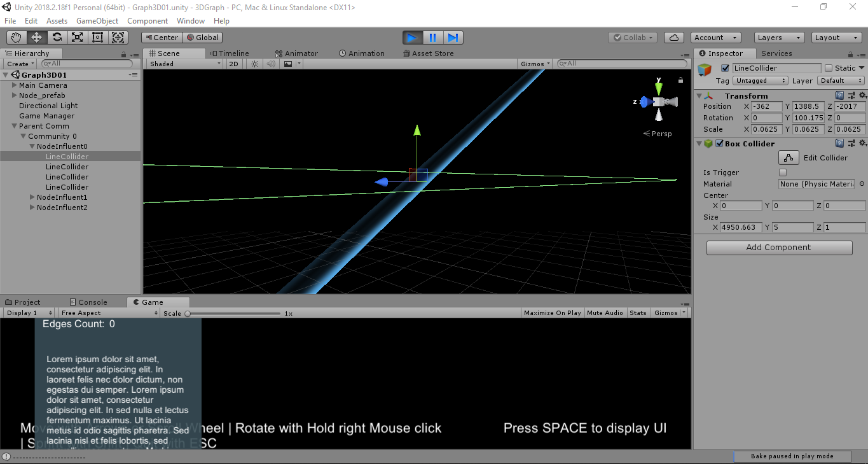Click the Z axis cone of gizmo

[x=644, y=102]
